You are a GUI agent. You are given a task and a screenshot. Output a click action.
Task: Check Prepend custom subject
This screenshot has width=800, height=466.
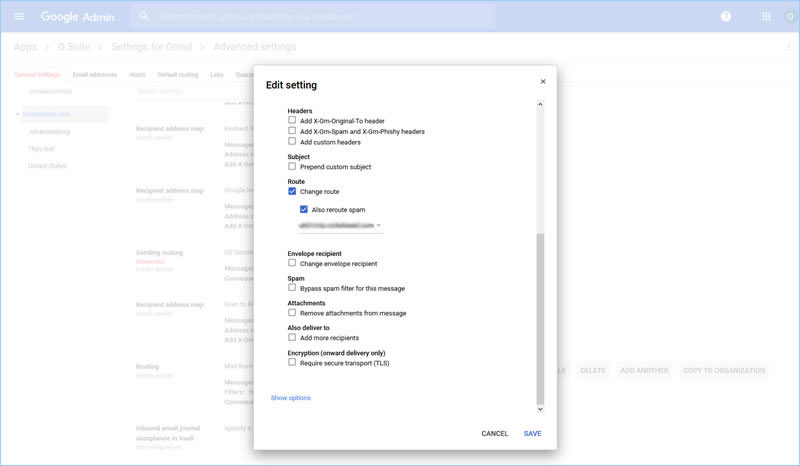tap(292, 166)
